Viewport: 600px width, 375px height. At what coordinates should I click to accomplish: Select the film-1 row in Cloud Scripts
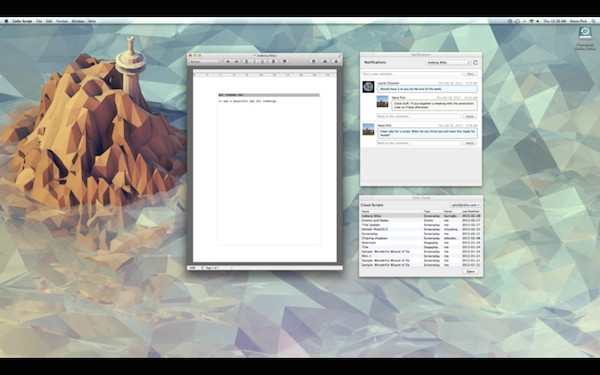421,256
